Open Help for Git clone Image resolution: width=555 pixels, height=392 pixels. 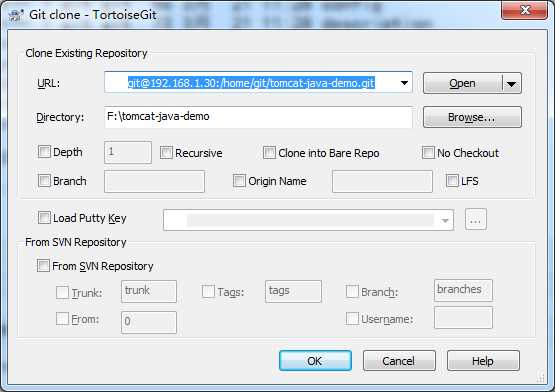click(483, 361)
